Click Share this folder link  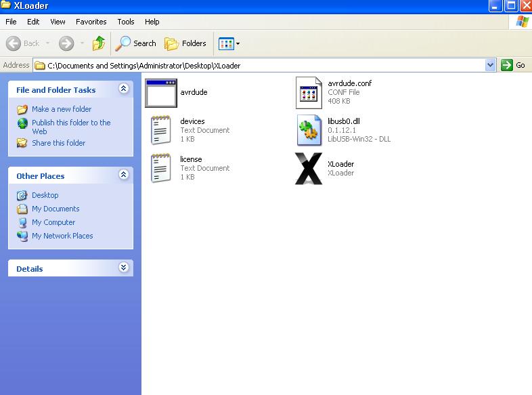(58, 143)
